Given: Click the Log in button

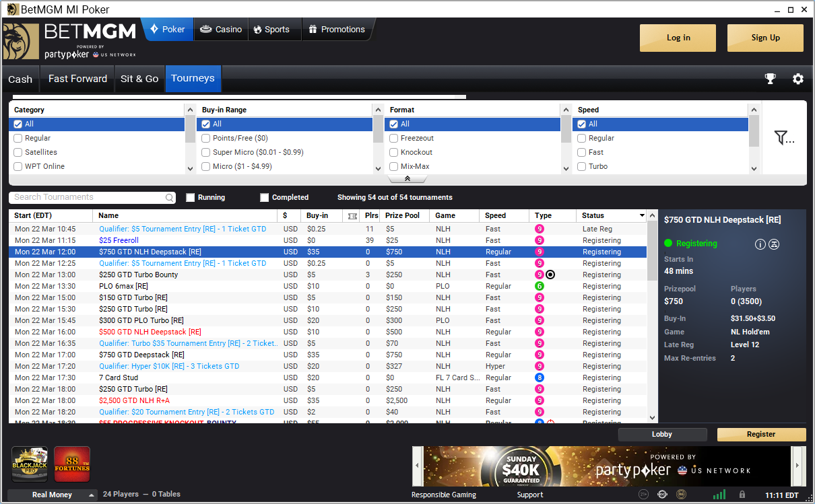Looking at the screenshot, I should point(678,38).
